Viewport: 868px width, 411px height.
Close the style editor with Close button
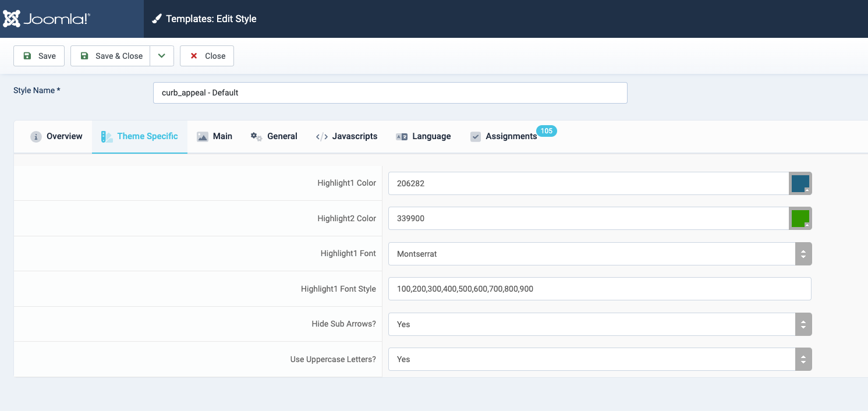pyautogui.click(x=207, y=56)
